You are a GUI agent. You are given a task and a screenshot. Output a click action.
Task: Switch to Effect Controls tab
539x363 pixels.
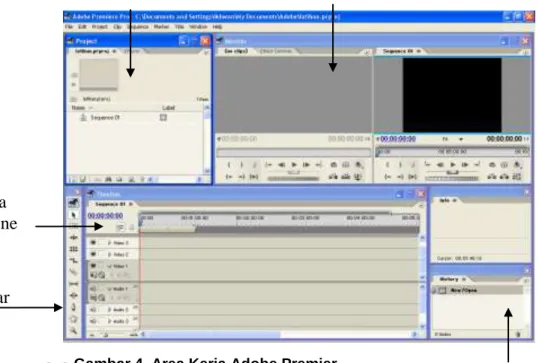coord(276,51)
